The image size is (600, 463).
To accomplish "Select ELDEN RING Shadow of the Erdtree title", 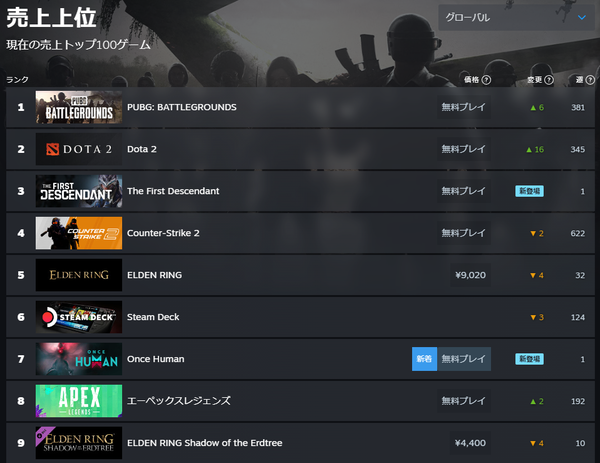I will pos(205,443).
